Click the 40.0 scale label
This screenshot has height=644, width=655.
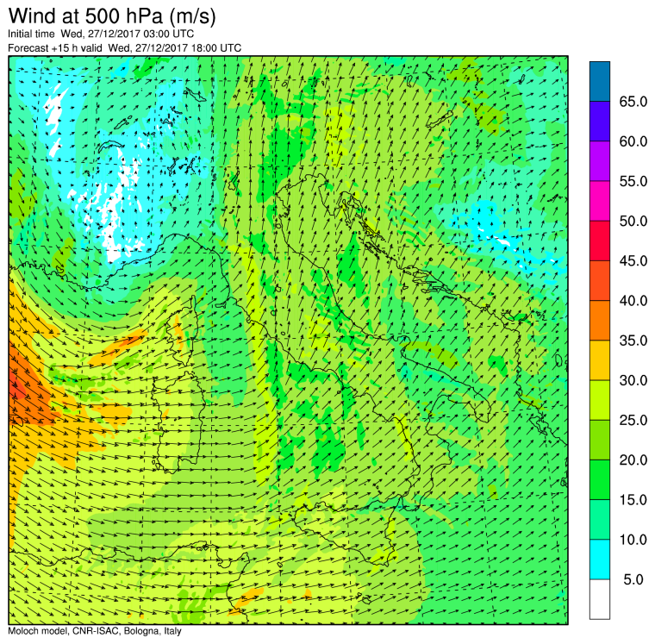click(633, 301)
